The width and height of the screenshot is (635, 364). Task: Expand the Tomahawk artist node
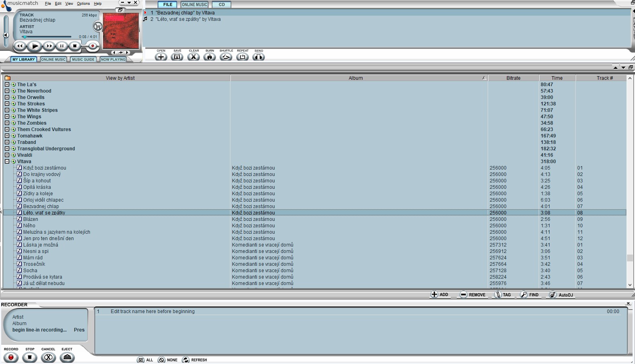point(7,136)
